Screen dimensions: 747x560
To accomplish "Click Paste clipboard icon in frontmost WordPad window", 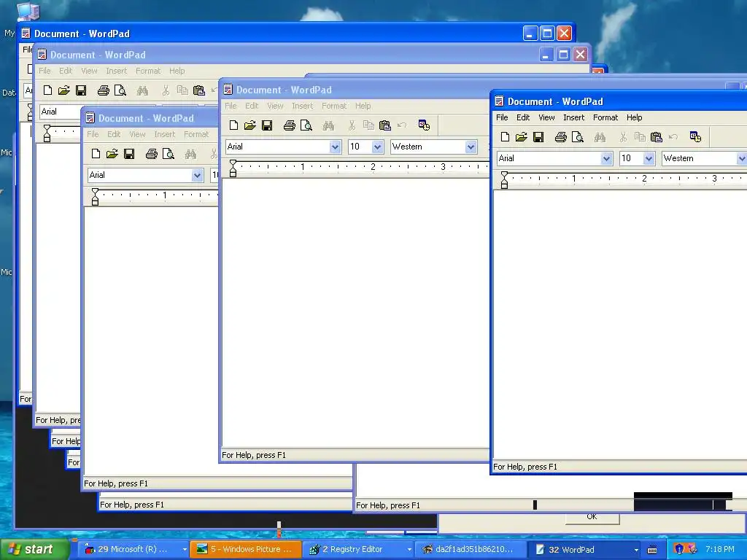I will tap(657, 137).
